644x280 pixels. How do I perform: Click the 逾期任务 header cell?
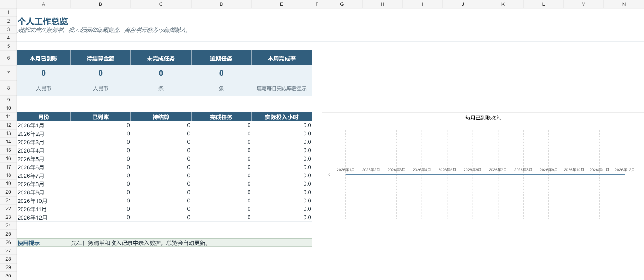(x=221, y=58)
